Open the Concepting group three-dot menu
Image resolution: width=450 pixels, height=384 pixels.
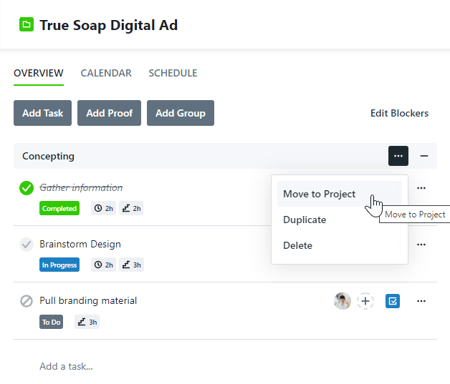pos(398,156)
